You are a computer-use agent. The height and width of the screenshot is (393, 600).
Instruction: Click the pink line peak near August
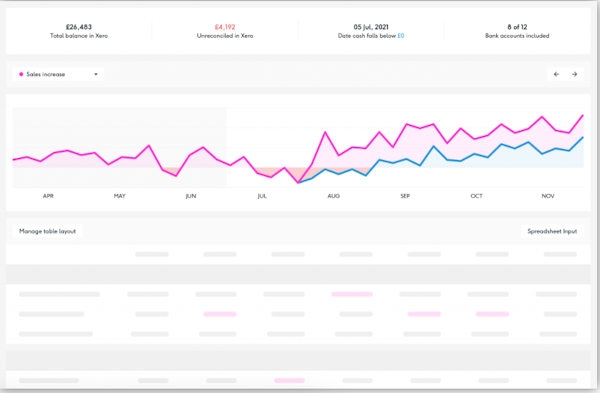click(325, 132)
